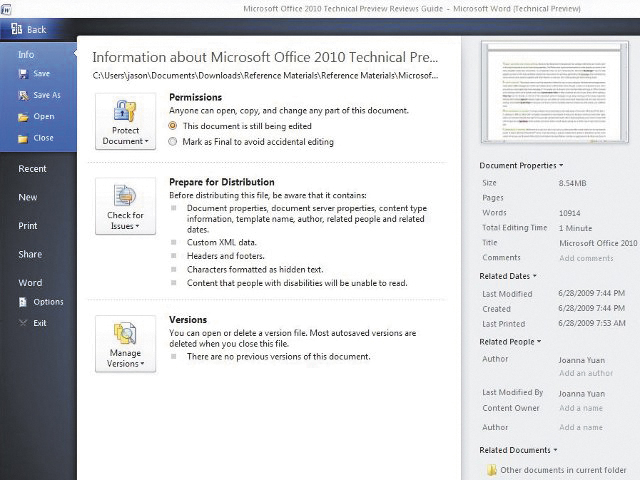This screenshot has width=640, height=480.
Task: Open the Check for Issues dropdown
Action: click(x=125, y=206)
